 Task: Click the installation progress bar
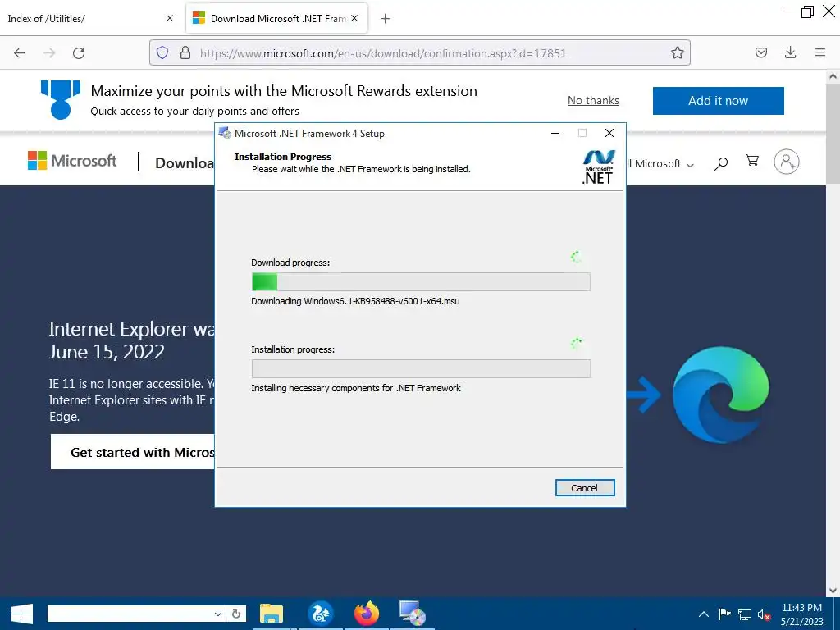point(421,368)
